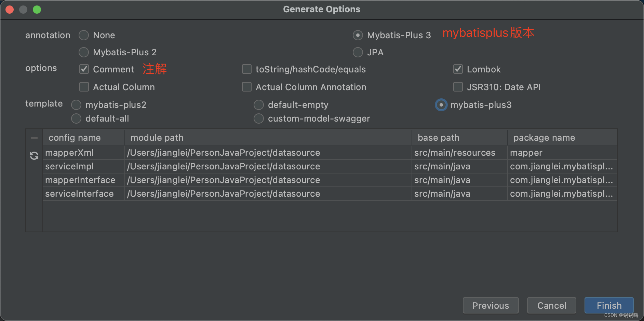Click the mapper package name cell
644x321 pixels.
562,153
